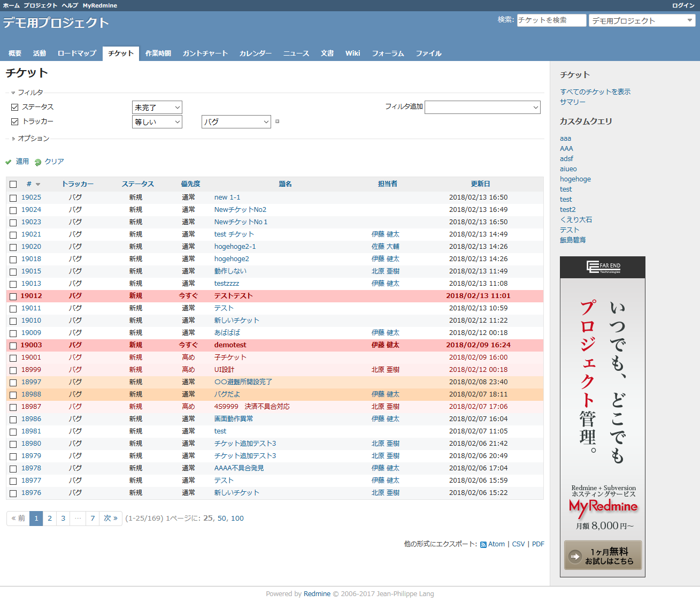Check the checkbox for ticket 19025
Viewport: 700px width, 602px height.
pyautogui.click(x=13, y=198)
